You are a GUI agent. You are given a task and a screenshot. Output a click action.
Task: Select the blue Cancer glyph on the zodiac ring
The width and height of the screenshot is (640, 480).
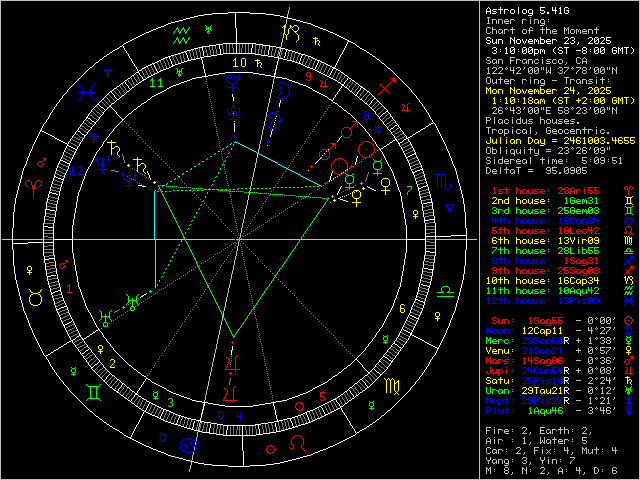(189, 446)
